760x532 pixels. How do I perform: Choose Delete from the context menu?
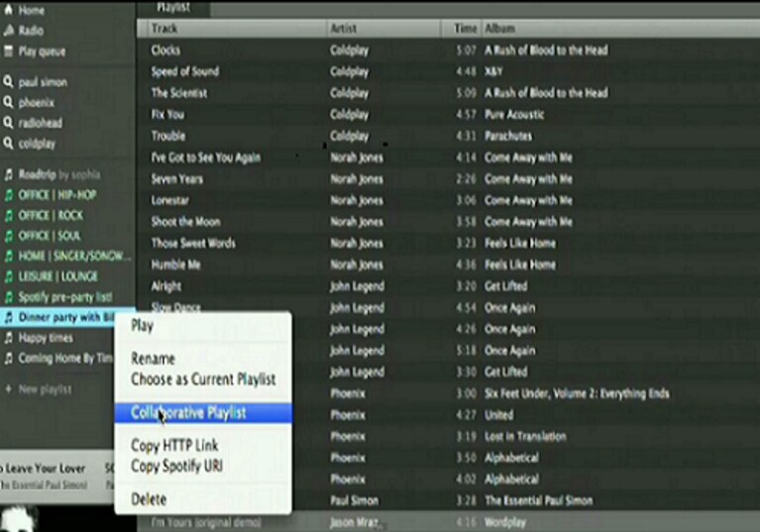coord(203,499)
